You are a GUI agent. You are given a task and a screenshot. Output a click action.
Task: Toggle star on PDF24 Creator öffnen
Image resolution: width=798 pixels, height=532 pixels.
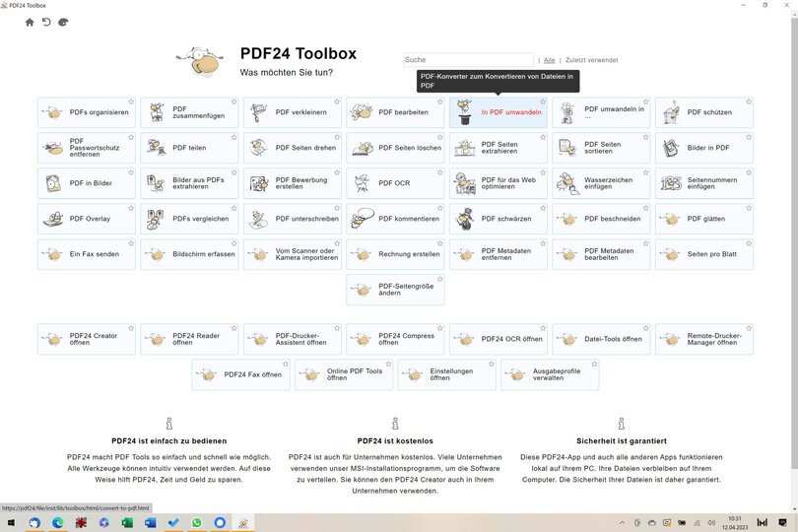pyautogui.click(x=131, y=328)
